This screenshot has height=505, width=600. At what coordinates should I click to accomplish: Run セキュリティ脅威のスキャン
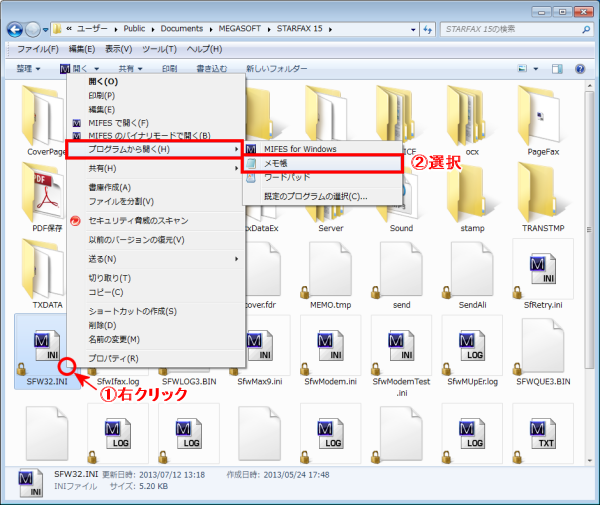tap(138, 220)
